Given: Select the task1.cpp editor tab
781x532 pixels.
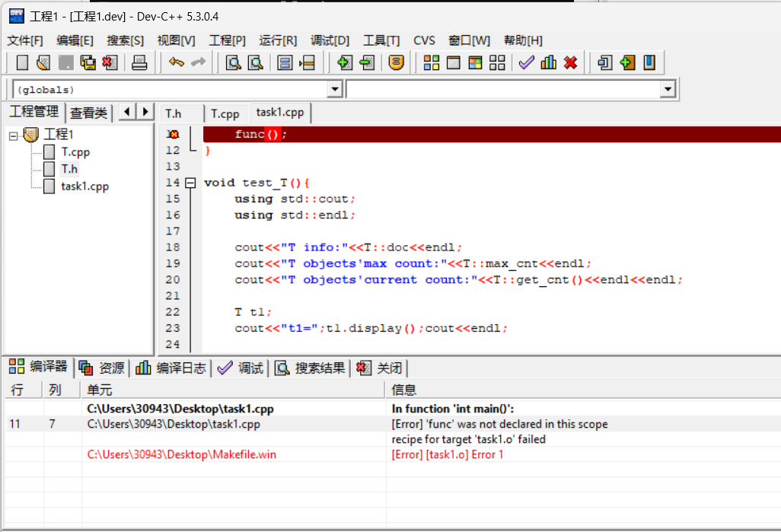Looking at the screenshot, I should (280, 113).
